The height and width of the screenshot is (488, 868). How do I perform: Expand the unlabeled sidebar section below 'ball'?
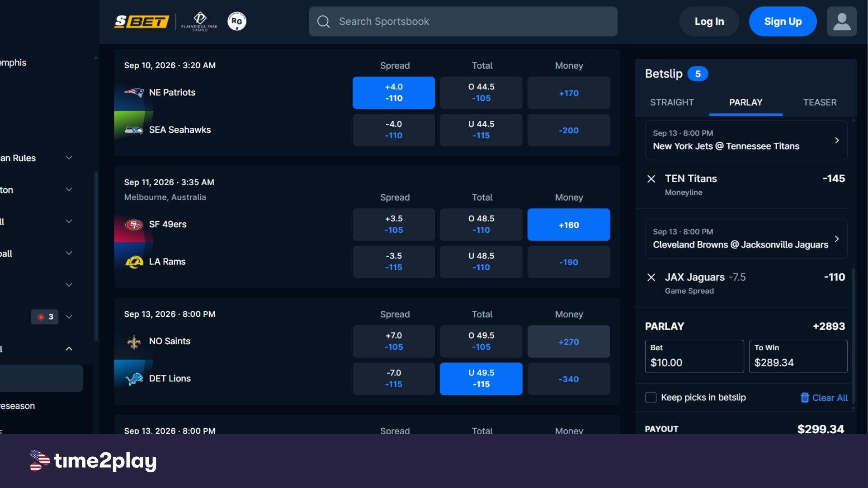click(x=69, y=285)
